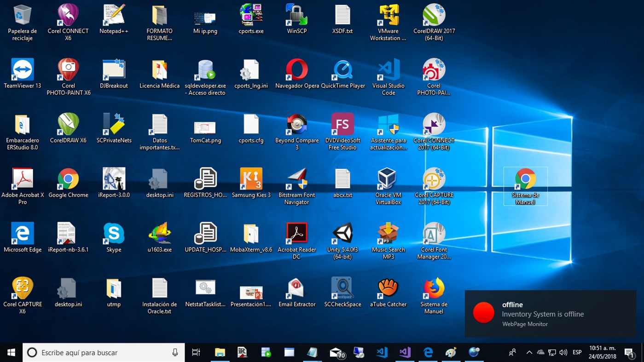Select the SCPrivateNets desktop shortcut
644x362 pixels.
tap(114, 129)
